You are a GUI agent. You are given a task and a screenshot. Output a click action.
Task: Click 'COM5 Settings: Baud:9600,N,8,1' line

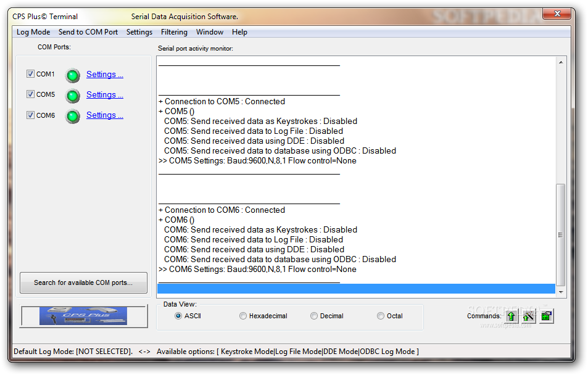(x=257, y=161)
